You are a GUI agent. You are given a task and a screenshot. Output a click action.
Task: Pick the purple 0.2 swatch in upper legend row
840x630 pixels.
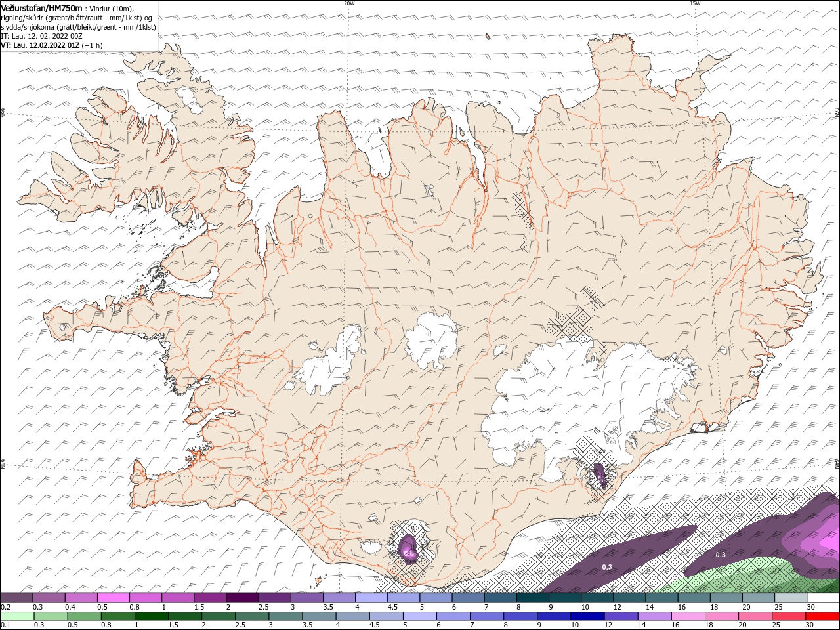(16, 598)
